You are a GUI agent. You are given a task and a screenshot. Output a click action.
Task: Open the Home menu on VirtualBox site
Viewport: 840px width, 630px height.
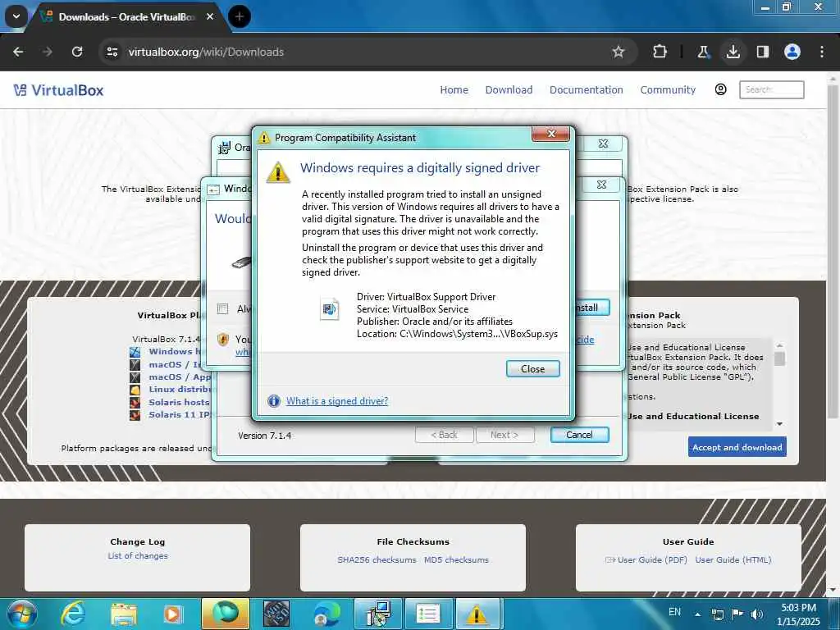click(454, 90)
